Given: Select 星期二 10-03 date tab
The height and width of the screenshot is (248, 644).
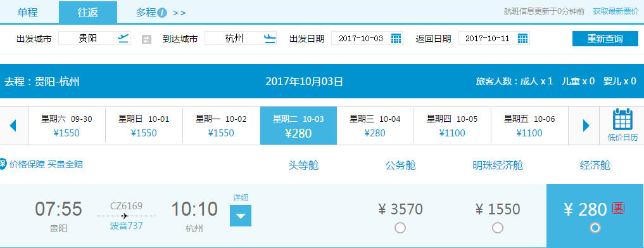Looking at the screenshot, I should 298,126.
